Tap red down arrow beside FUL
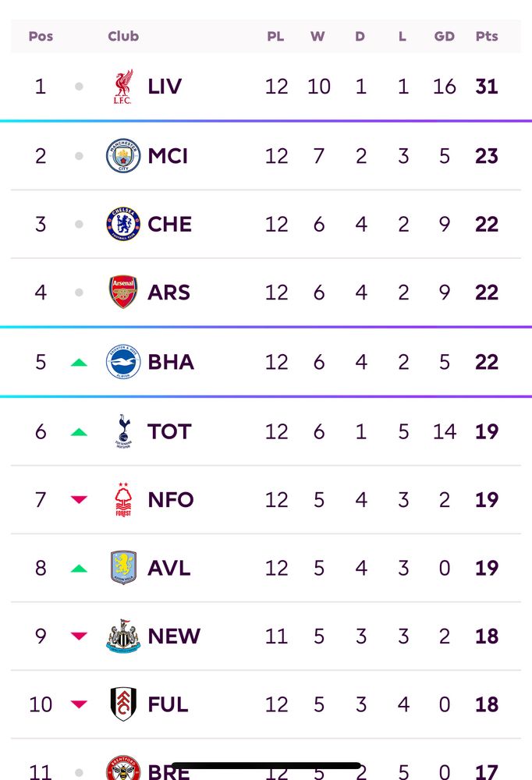This screenshot has width=532, height=780. [x=79, y=704]
